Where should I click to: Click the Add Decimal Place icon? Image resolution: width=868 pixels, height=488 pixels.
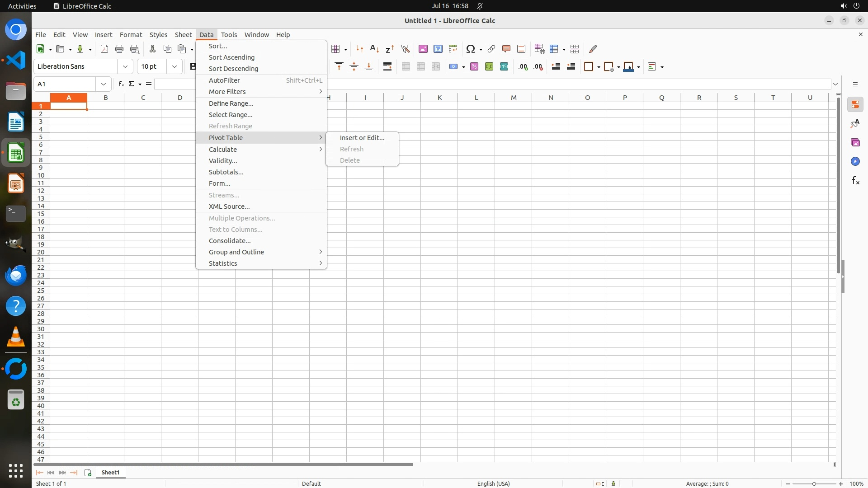[523, 67]
